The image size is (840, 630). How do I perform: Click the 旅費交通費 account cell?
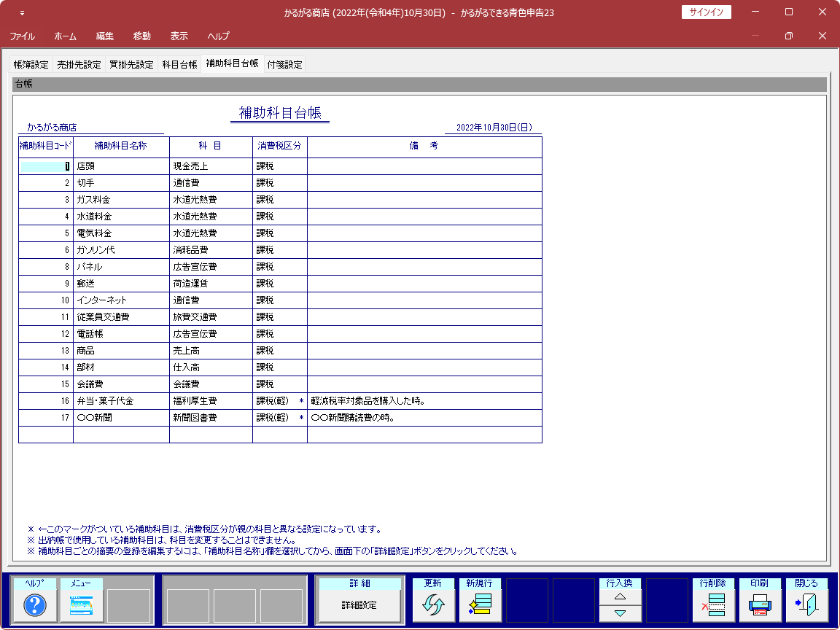pyautogui.click(x=211, y=316)
